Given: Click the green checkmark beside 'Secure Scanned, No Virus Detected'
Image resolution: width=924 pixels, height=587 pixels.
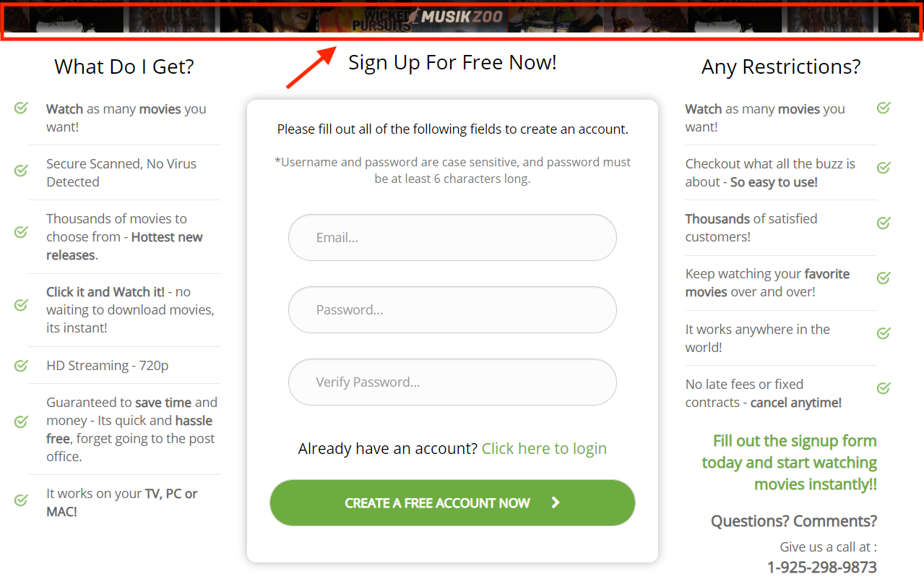Looking at the screenshot, I should (21, 171).
